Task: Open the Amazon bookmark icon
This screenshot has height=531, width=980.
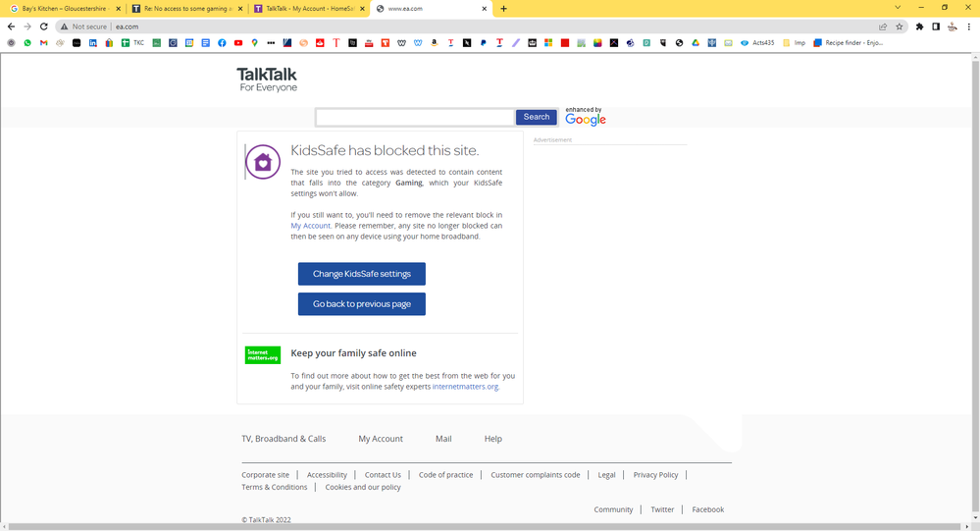Action: coord(435,43)
